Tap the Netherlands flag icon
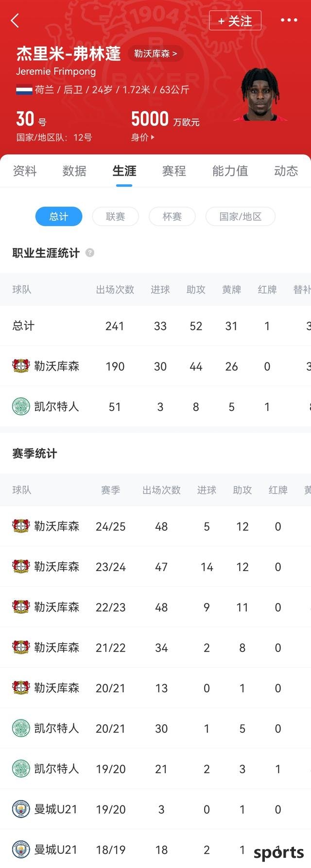 tap(24, 89)
